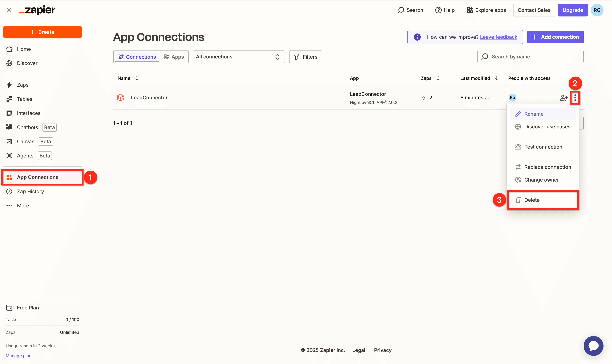
Task: Click the orange Create button
Action: coord(42,32)
